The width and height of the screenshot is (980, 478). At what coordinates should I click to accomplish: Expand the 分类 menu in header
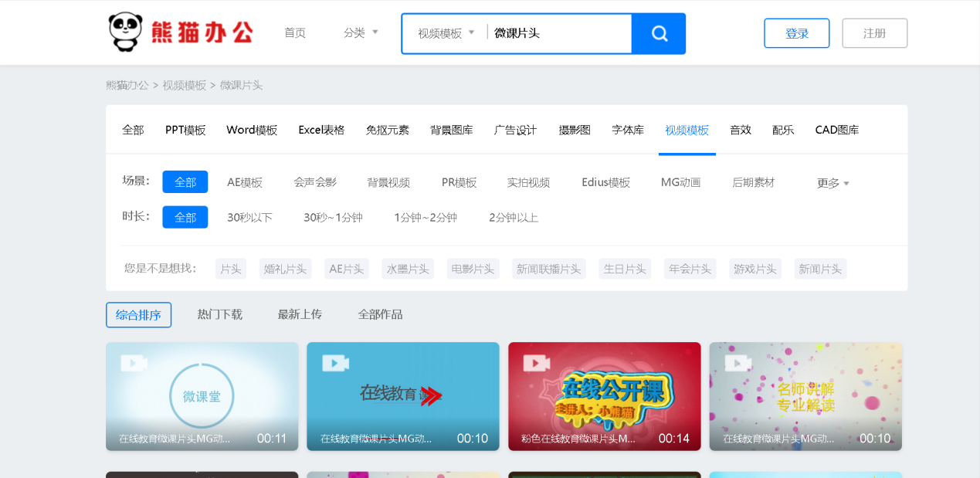tap(361, 32)
